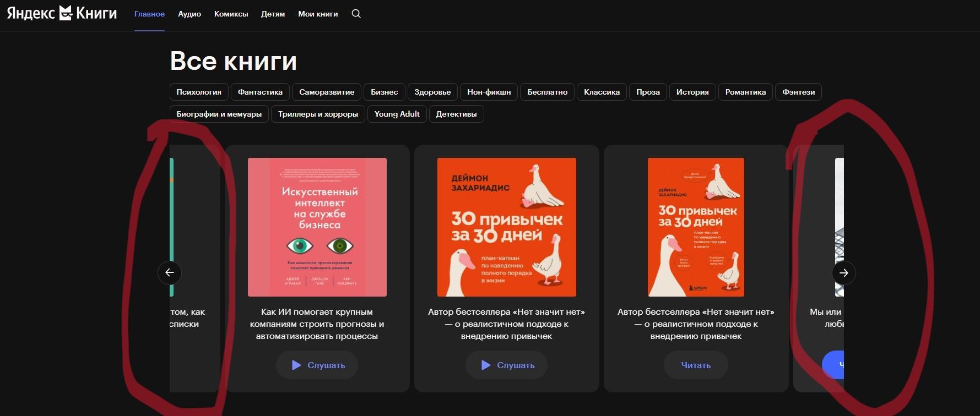Choose the Бизнес genre chip
The height and width of the screenshot is (416, 980).
click(x=385, y=92)
